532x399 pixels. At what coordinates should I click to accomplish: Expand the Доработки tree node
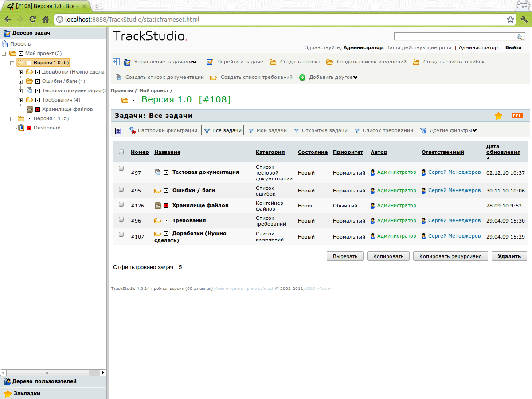(x=21, y=72)
